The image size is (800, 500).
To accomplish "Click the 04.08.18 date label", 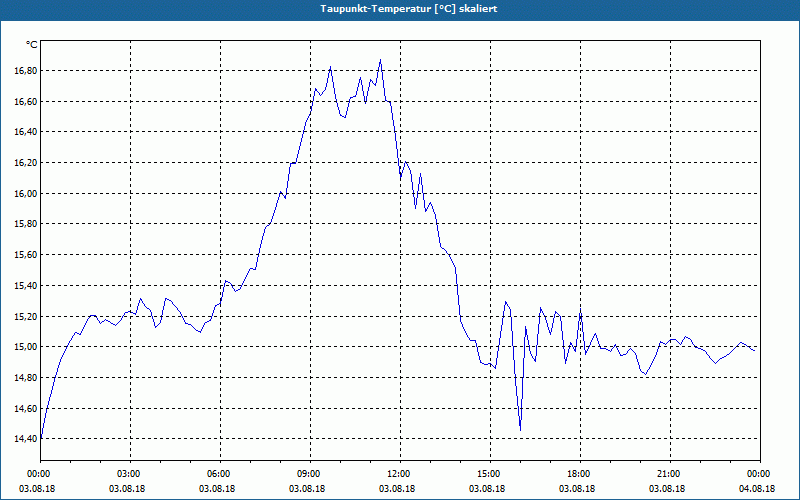I will [x=757, y=488].
